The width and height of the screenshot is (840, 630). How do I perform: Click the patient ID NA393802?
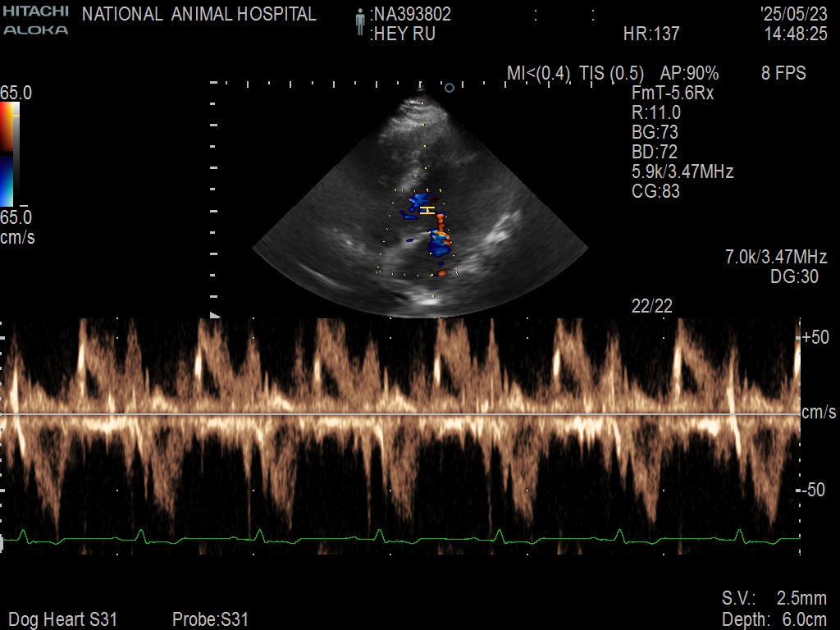pos(411,15)
